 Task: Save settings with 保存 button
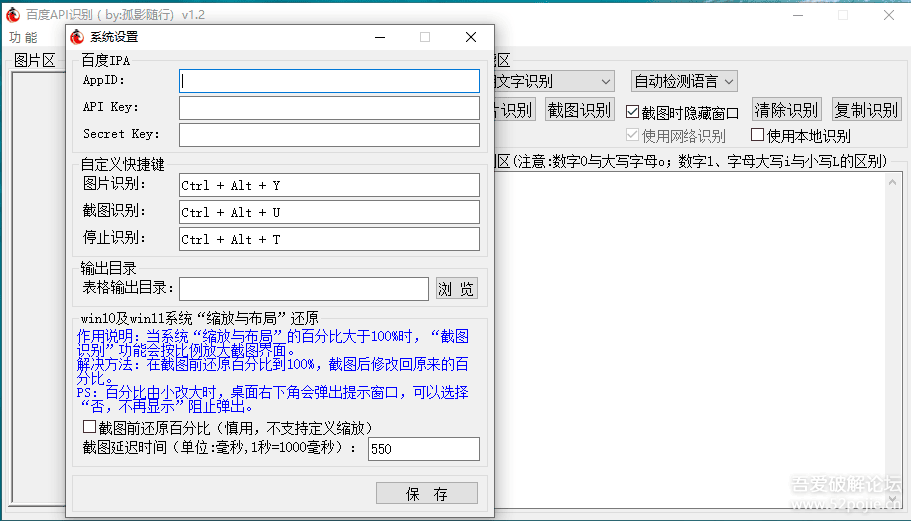click(426, 493)
